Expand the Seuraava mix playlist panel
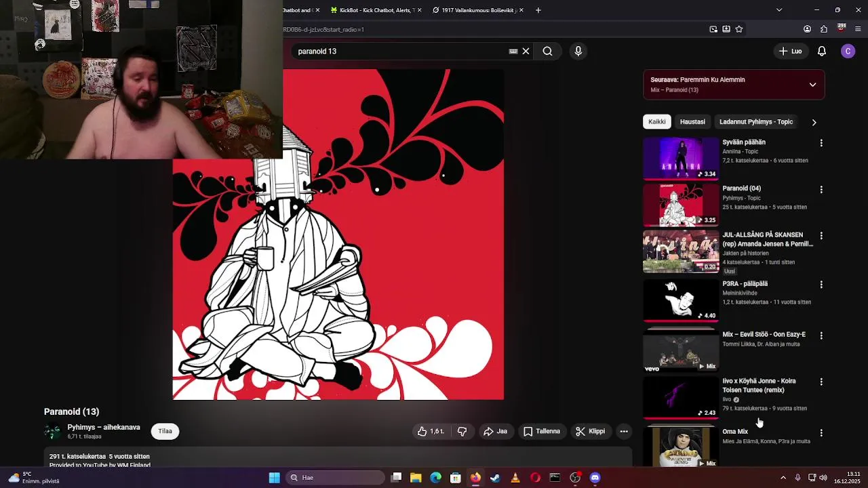 coord(812,85)
